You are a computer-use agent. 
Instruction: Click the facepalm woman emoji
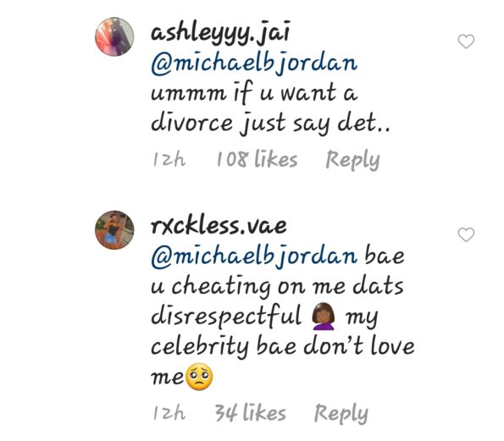[x=324, y=316]
